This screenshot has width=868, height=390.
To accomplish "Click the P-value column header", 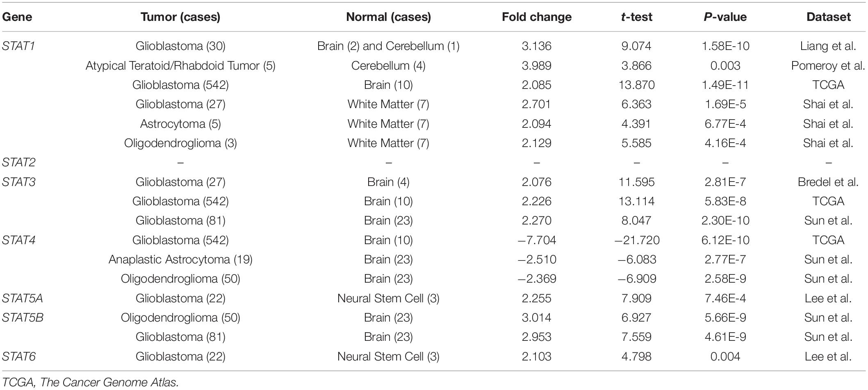I will coord(725,17).
